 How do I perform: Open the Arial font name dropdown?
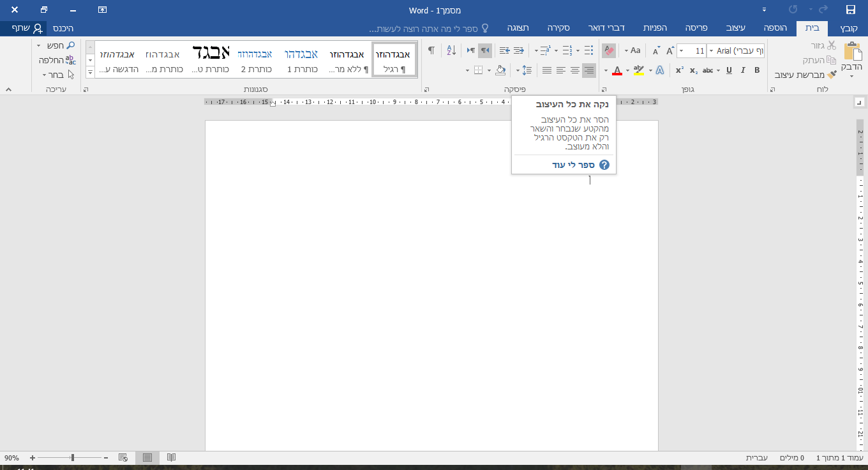coord(710,50)
